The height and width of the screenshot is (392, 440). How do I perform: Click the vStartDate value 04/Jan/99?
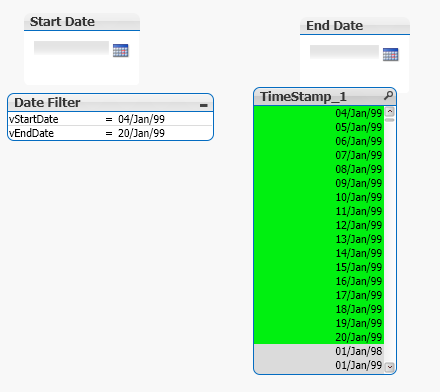click(x=141, y=119)
